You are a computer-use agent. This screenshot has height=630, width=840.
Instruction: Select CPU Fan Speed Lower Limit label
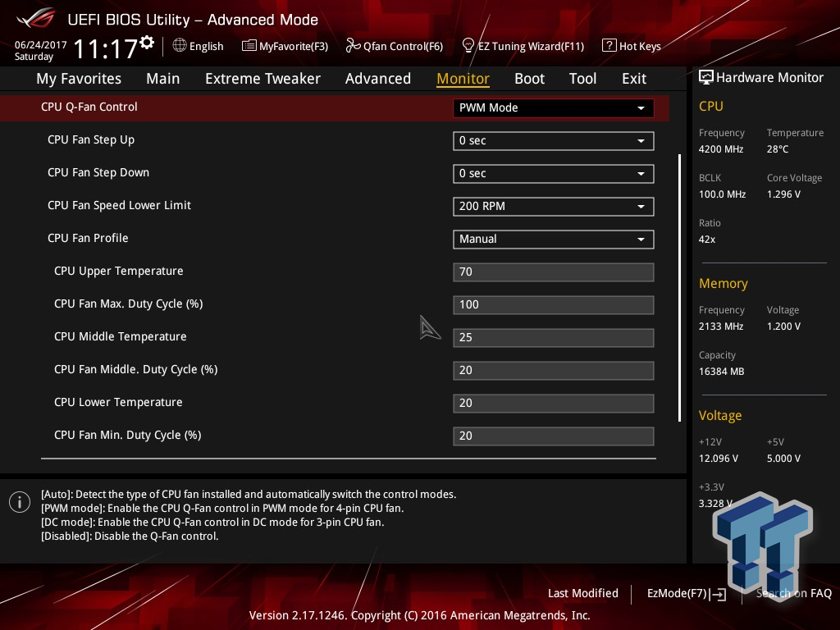pos(119,205)
